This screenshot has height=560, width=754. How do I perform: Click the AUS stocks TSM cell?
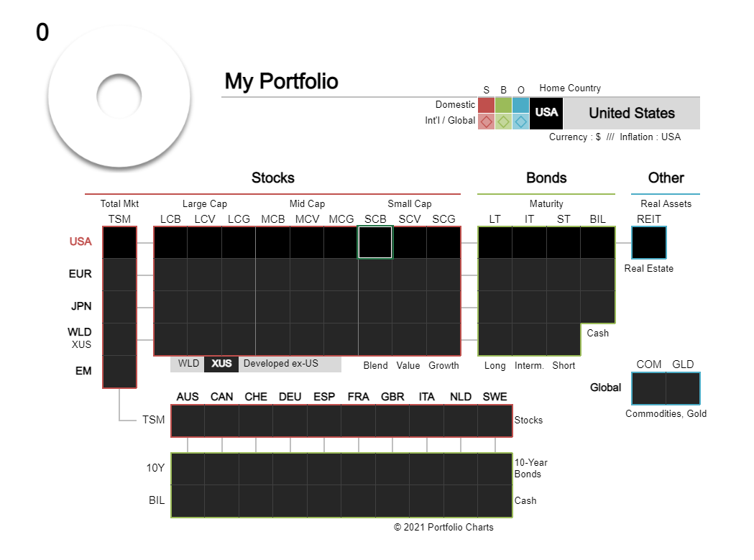coord(188,421)
